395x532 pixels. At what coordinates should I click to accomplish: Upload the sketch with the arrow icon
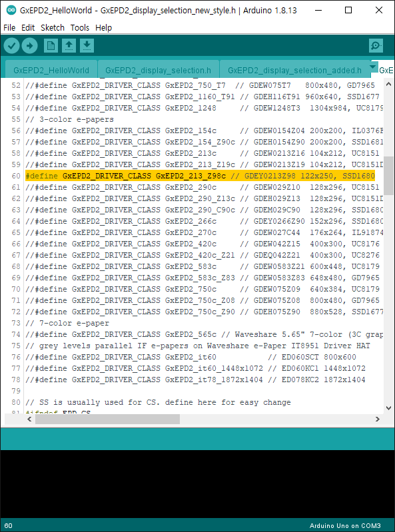(x=30, y=46)
